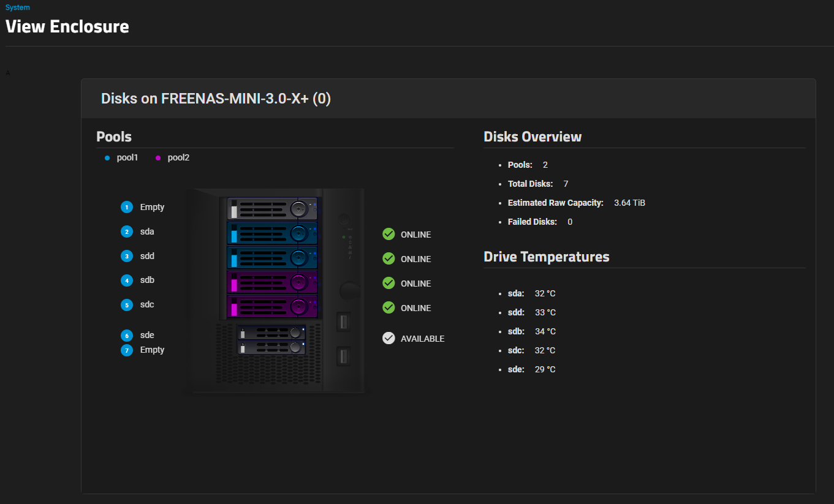The width and height of the screenshot is (834, 504).
Task: Click green ONLINE checkmark for sdc
Action: click(x=389, y=308)
